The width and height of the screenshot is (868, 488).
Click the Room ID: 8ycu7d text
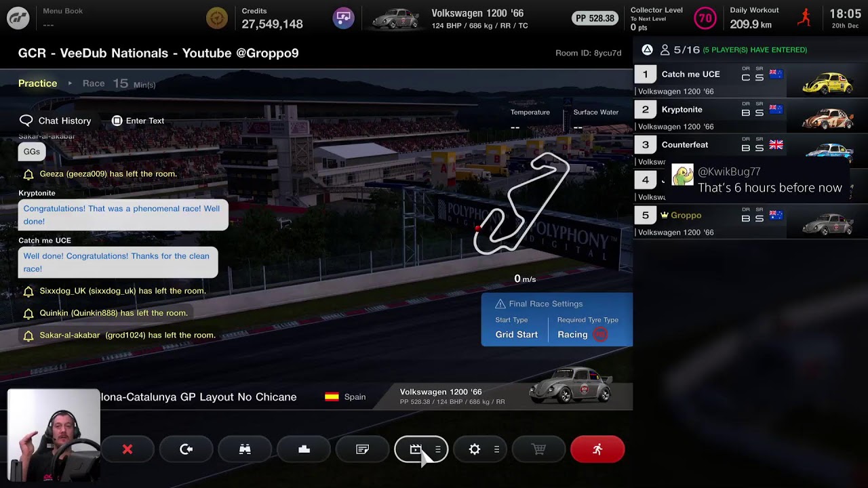(x=588, y=53)
